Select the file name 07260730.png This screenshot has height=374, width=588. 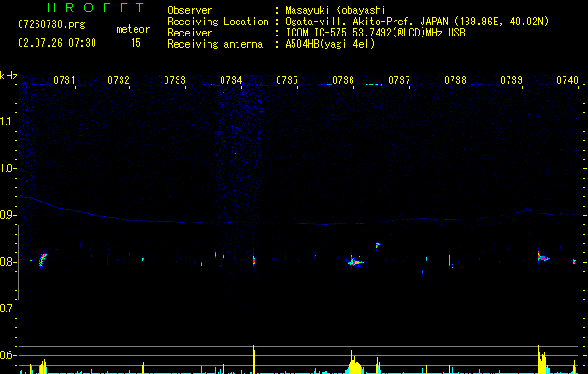point(51,25)
